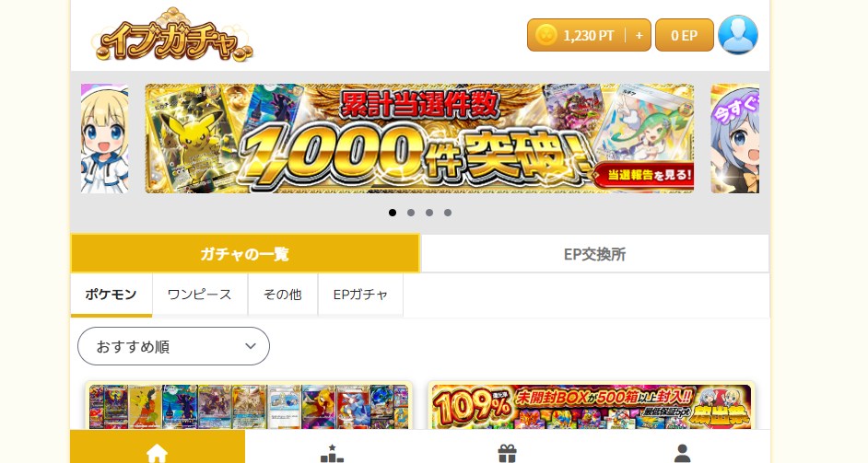Click the gold coin icon beside 1,230 PT
Image resolution: width=868 pixels, height=463 pixels.
pyautogui.click(x=545, y=35)
